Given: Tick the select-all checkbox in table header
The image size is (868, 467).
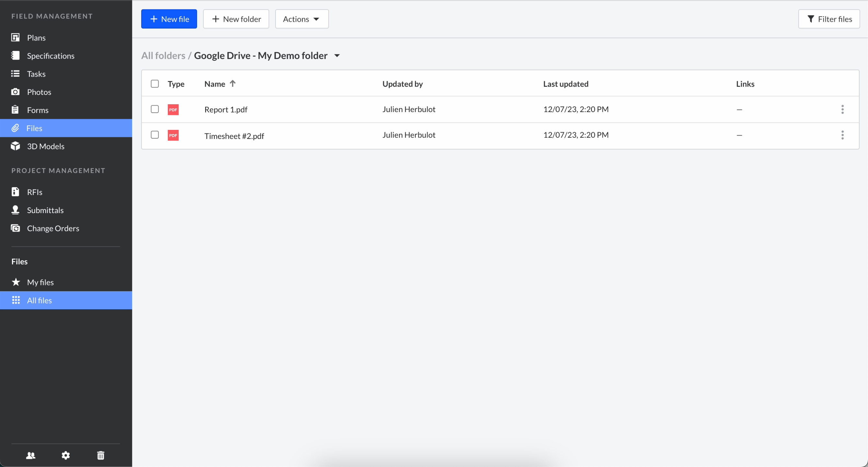Looking at the screenshot, I should [x=155, y=84].
